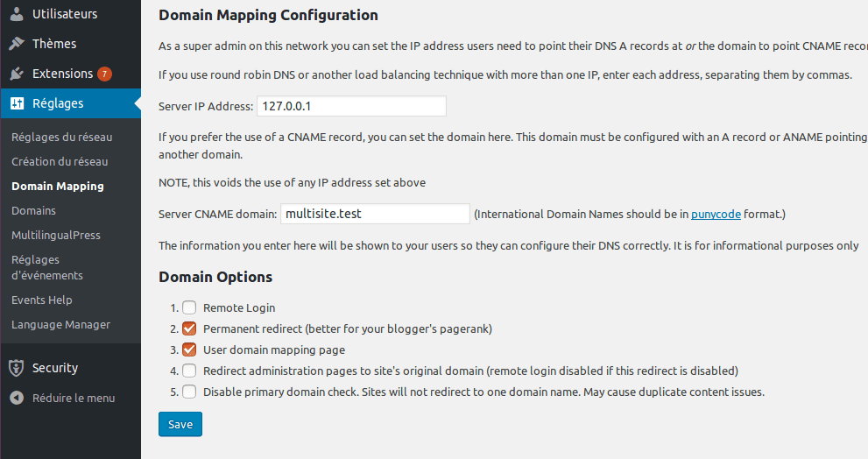Go to Language Manager page

[x=60, y=324]
